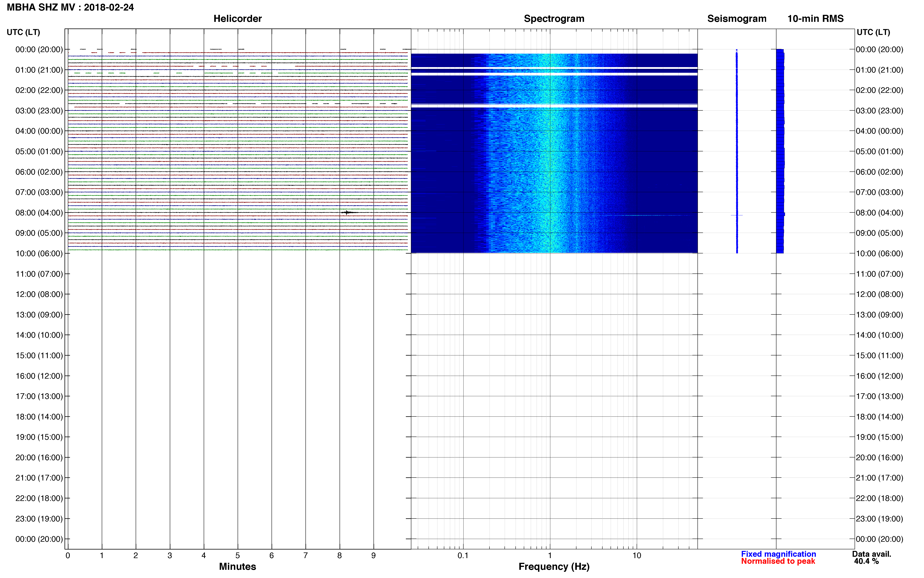Click the '40.4 %' data availability value
This screenshot has width=924, height=578.
(866, 561)
